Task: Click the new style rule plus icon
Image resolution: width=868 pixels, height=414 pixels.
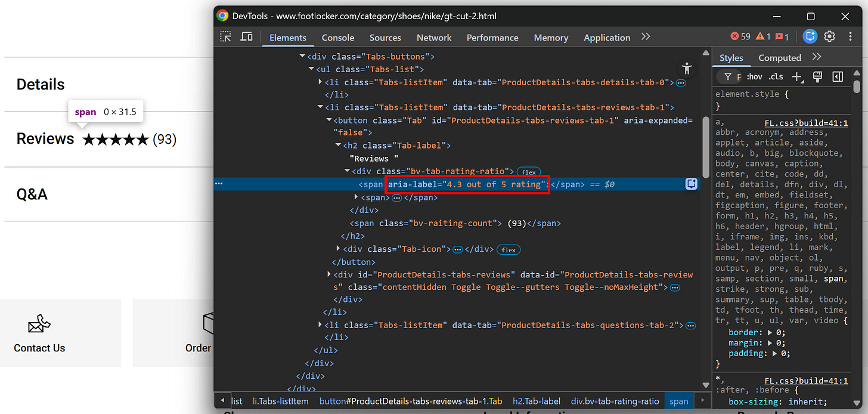Action: tap(797, 76)
